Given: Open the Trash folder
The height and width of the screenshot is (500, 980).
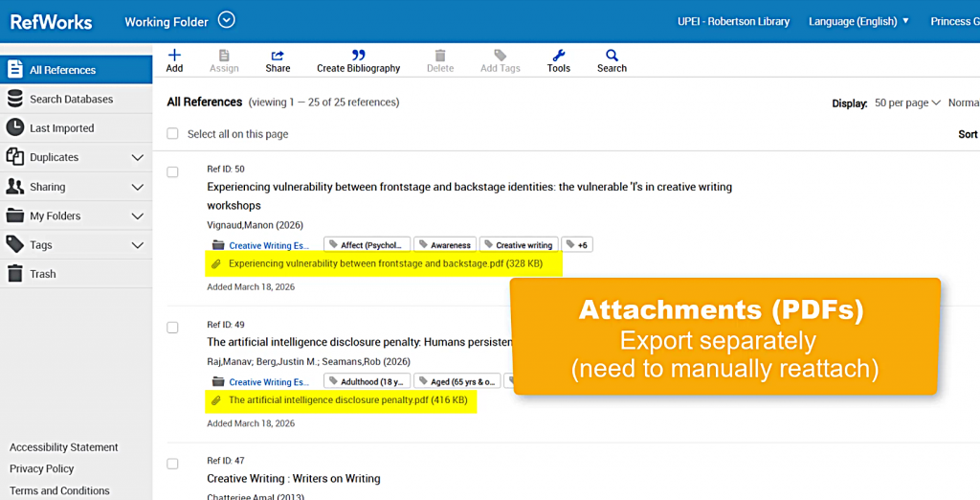Looking at the screenshot, I should (x=42, y=274).
